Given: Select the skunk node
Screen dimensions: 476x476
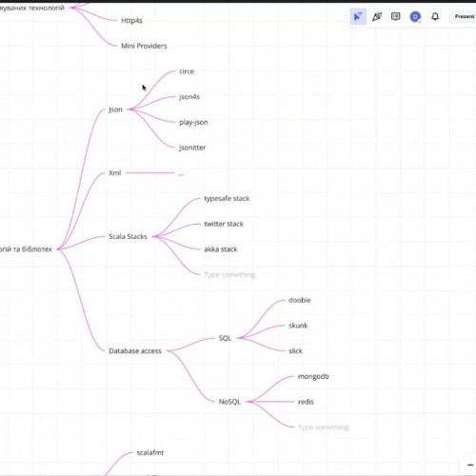Looking at the screenshot, I should pyautogui.click(x=298, y=326).
